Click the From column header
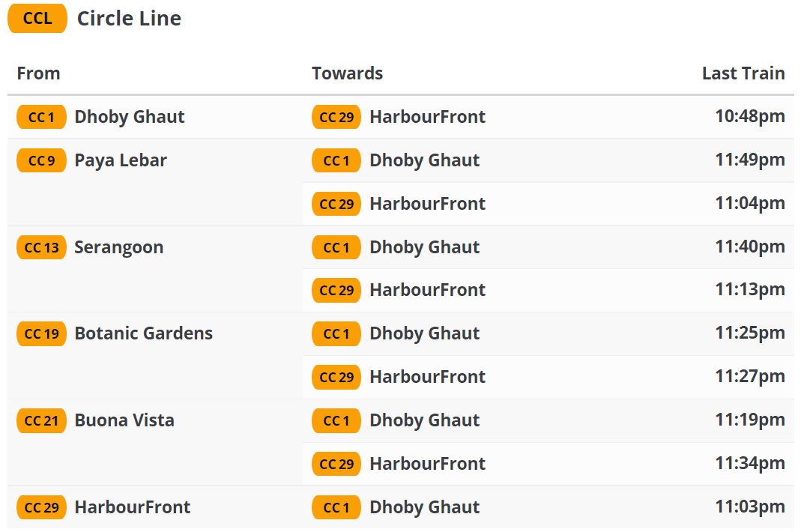 (x=38, y=73)
